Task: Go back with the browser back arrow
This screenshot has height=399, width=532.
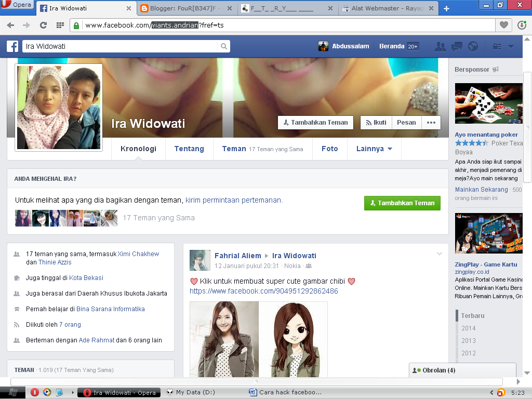Action: coord(10,25)
